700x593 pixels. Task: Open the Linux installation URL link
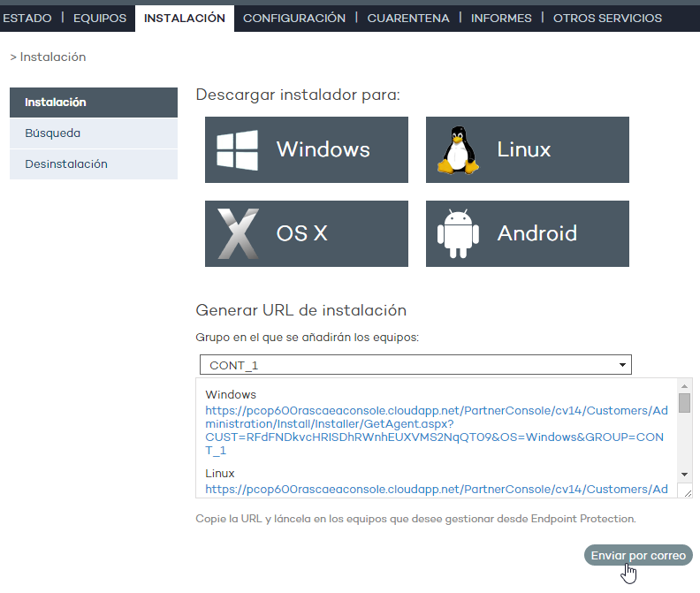pyautogui.click(x=436, y=490)
